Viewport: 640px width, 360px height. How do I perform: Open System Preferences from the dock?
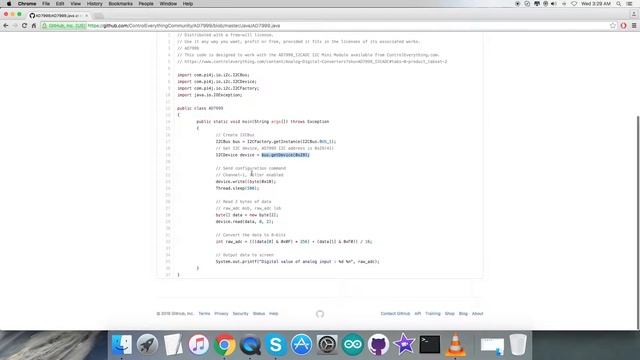click(x=327, y=345)
